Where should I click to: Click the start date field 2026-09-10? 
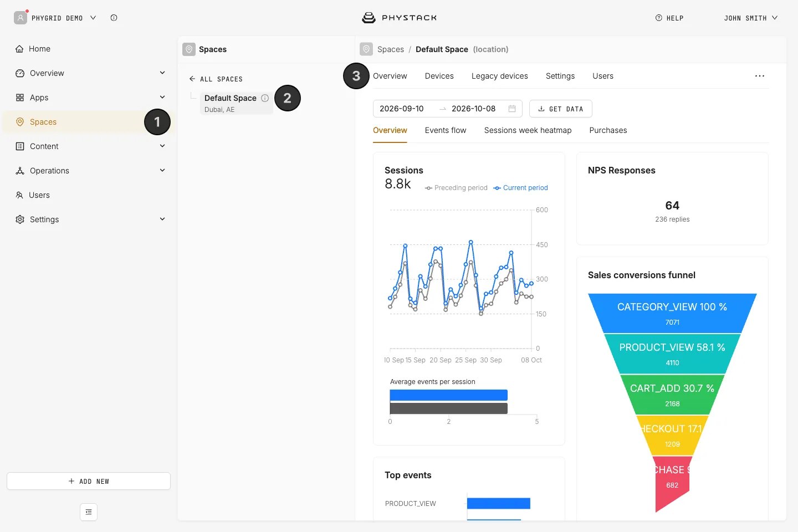click(x=402, y=109)
